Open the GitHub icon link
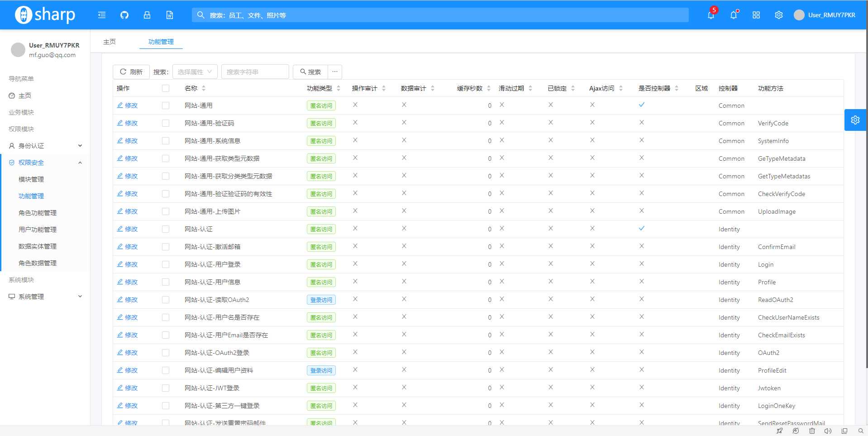This screenshot has width=868, height=436. click(124, 15)
